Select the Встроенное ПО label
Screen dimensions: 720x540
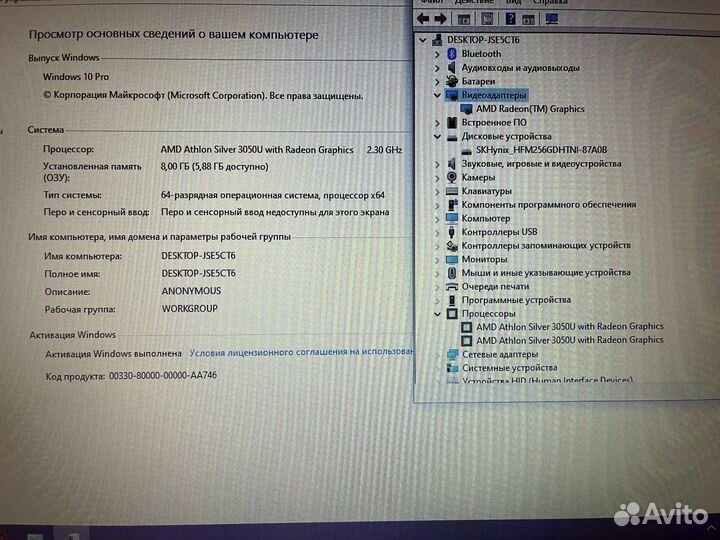494,123
